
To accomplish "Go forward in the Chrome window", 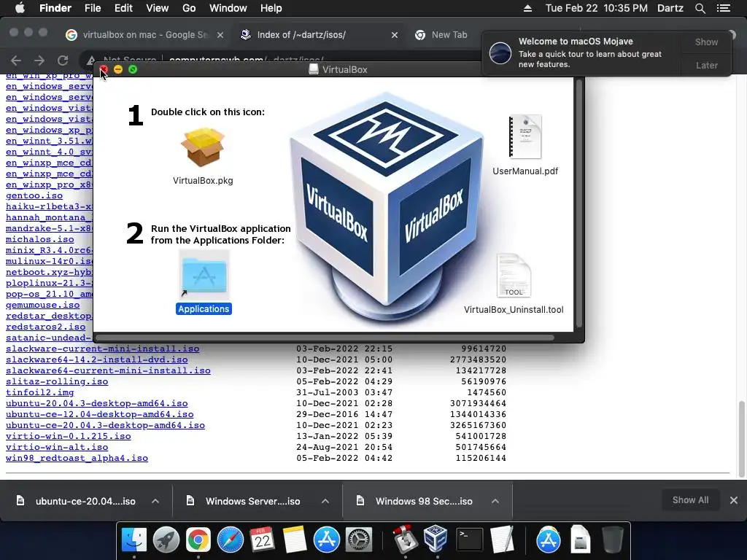I will click(39, 61).
